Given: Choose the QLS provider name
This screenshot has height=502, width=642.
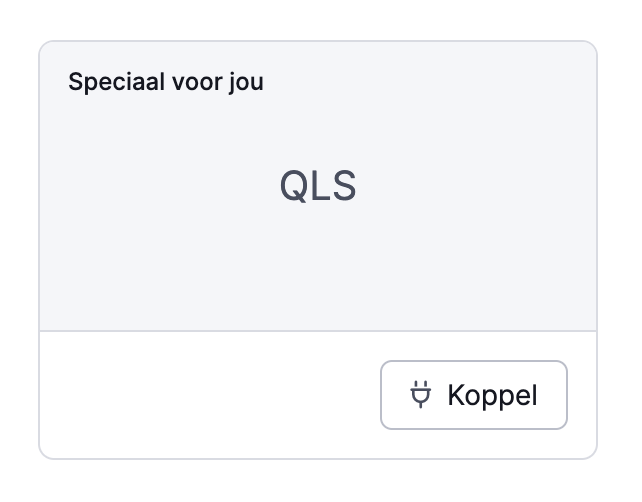Looking at the screenshot, I should coord(318,186).
